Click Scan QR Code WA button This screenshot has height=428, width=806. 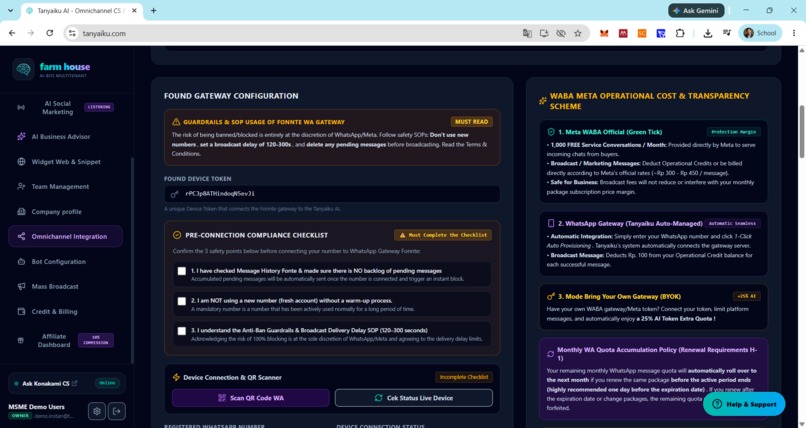251,398
